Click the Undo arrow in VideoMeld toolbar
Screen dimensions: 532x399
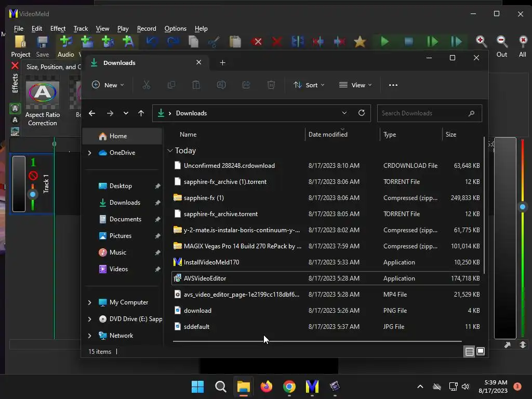pyautogui.click(x=152, y=42)
